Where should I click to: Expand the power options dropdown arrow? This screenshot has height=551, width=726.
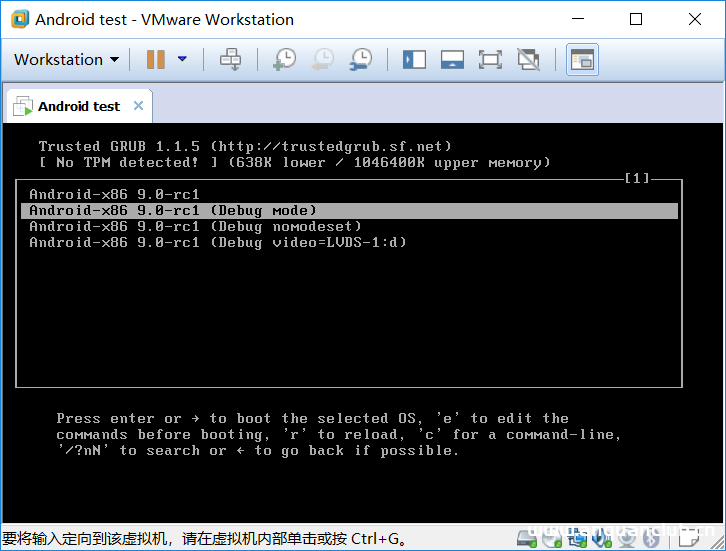(x=182, y=59)
